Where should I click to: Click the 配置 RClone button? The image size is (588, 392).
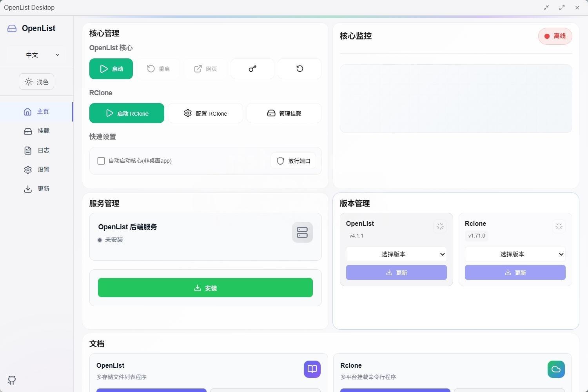click(205, 113)
